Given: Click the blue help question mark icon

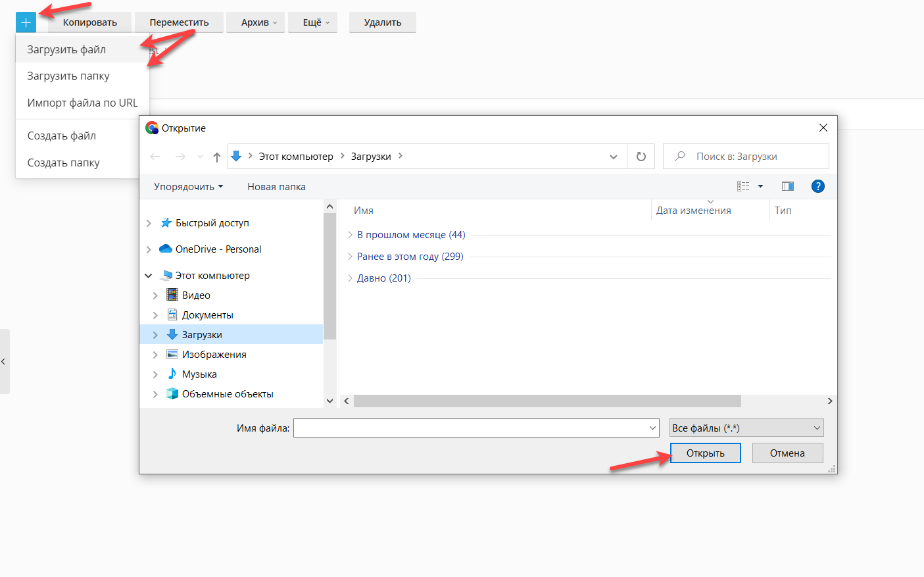Looking at the screenshot, I should click(x=817, y=186).
